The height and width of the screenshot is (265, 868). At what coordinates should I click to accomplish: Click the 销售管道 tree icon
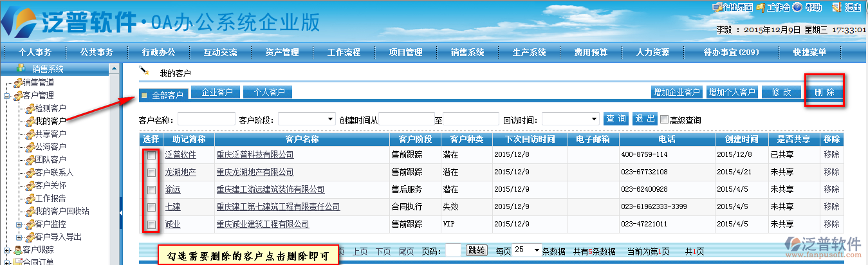point(17,82)
